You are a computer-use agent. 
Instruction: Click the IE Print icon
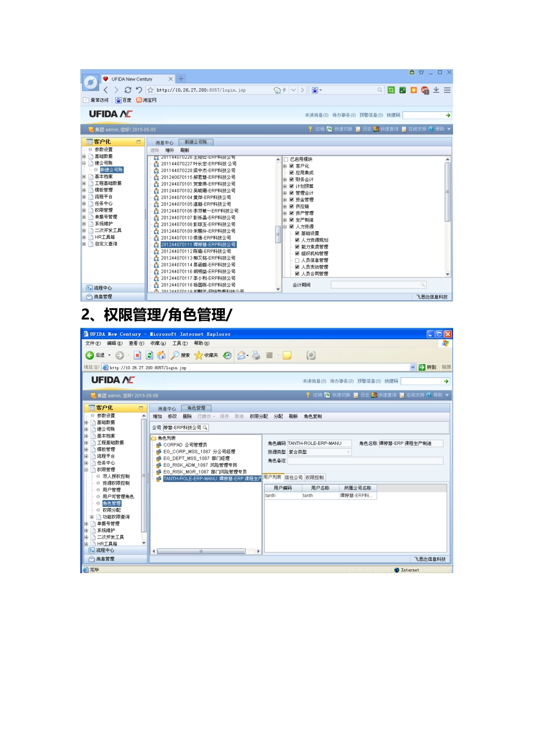[x=256, y=355]
